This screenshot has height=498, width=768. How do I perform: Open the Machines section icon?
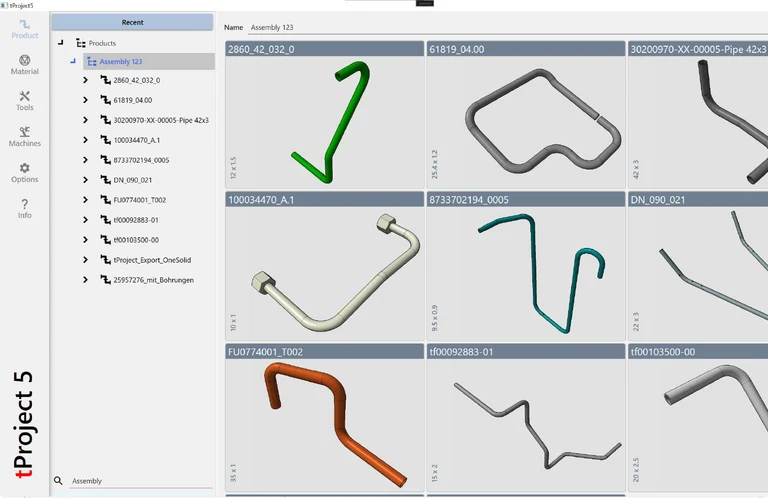pyautogui.click(x=24, y=136)
